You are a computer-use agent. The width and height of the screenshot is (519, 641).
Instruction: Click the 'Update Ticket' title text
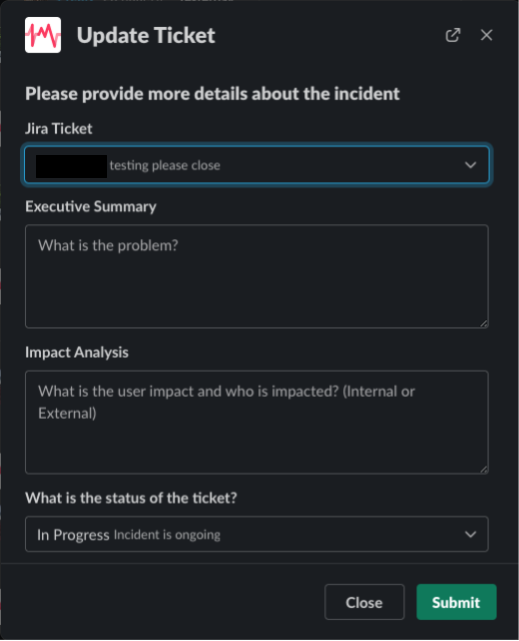[x=146, y=36]
